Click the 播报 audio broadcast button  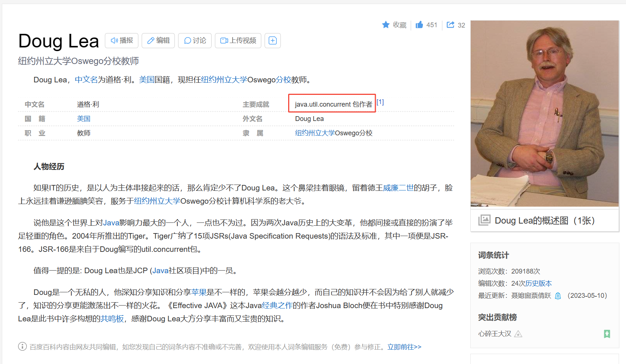coord(122,40)
